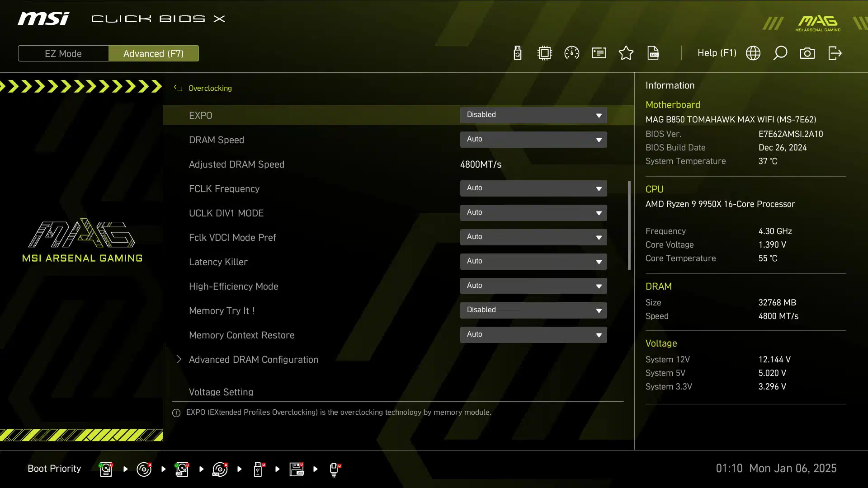868x488 pixels.
Task: Open the Latency Killer dropdown
Action: 533,261
